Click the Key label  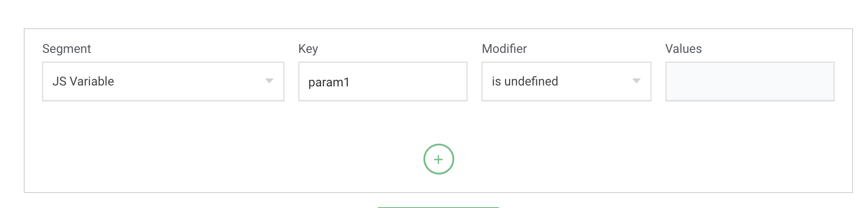pyautogui.click(x=308, y=49)
